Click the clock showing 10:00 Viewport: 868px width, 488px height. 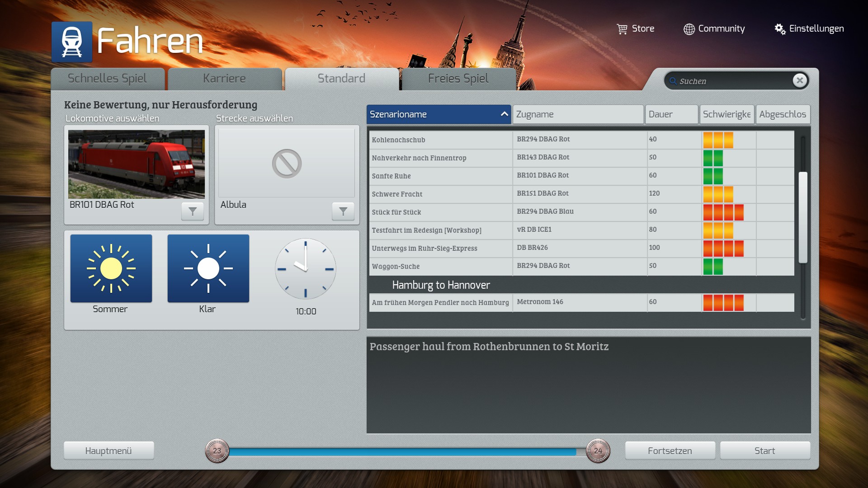(306, 269)
